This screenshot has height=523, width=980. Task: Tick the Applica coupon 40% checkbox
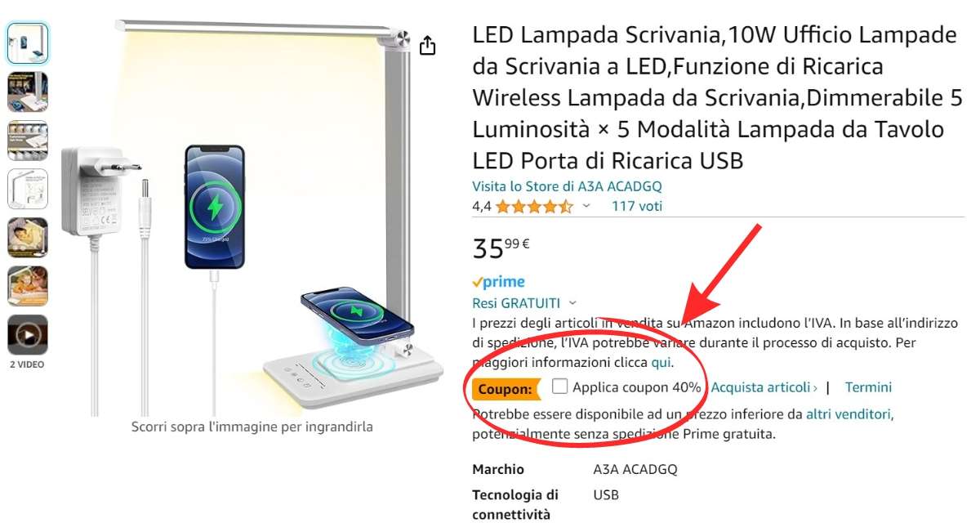559,387
